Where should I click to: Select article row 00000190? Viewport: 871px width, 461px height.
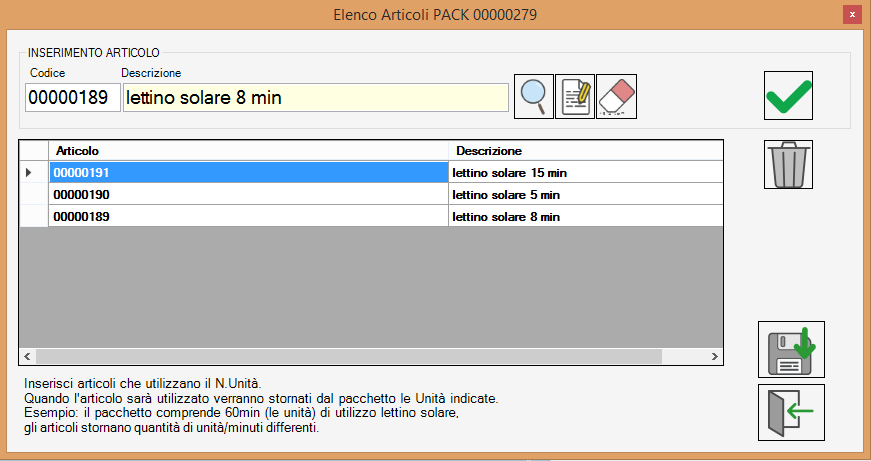point(248,194)
